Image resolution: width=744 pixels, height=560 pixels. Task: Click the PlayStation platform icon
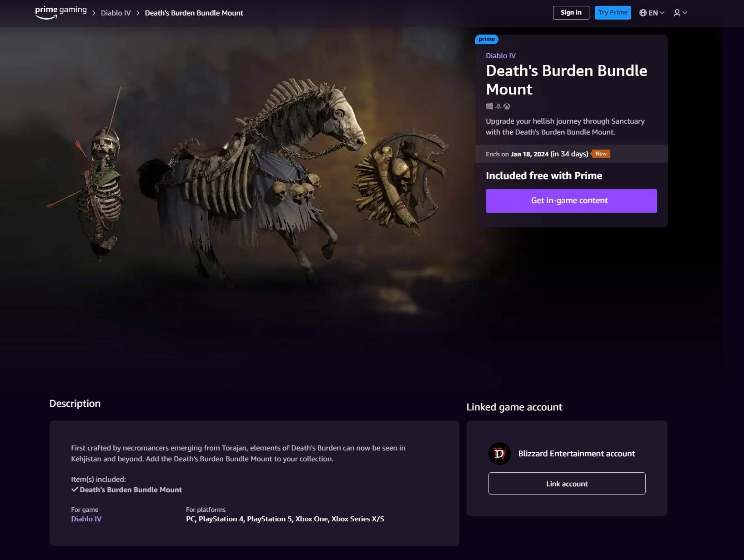click(498, 106)
